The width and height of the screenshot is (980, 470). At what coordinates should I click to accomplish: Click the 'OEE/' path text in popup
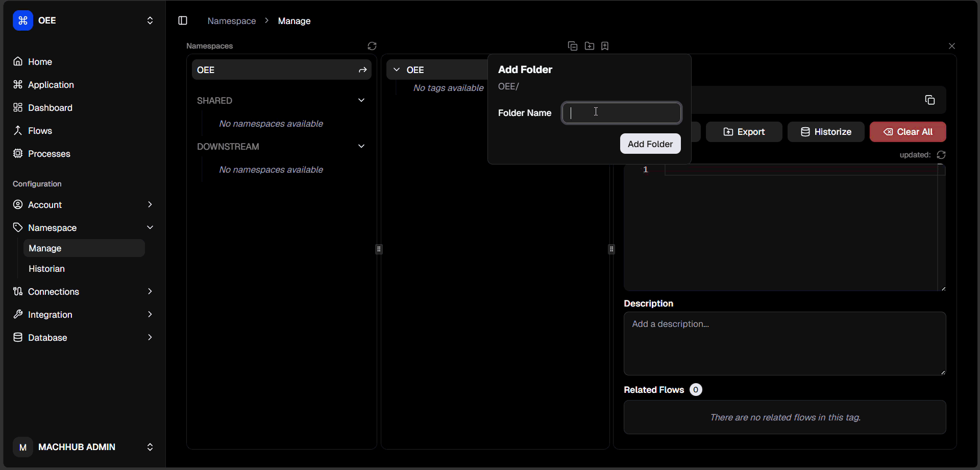pos(508,86)
